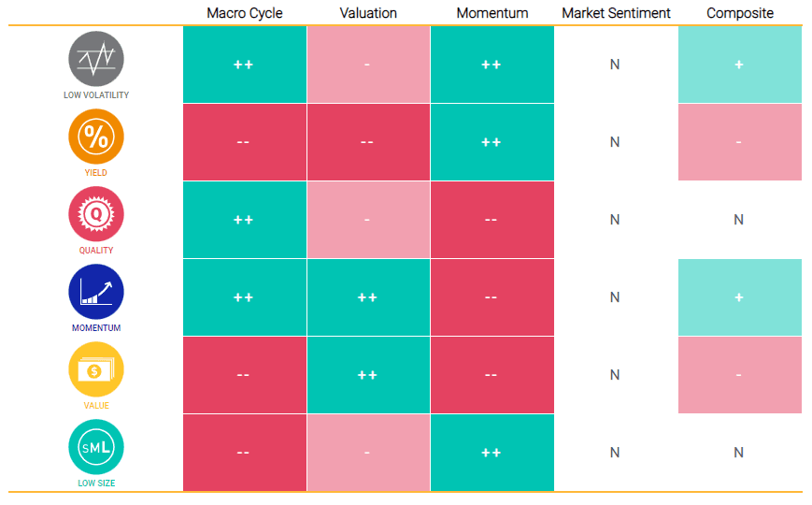
Task: Click the Momentum column header
Action: 492,13
